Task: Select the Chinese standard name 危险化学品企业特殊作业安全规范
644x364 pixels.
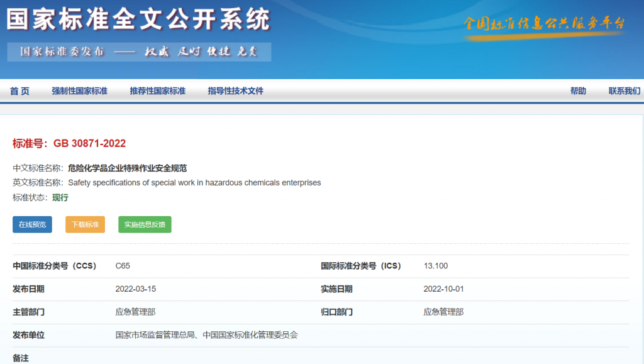Action: tap(128, 168)
